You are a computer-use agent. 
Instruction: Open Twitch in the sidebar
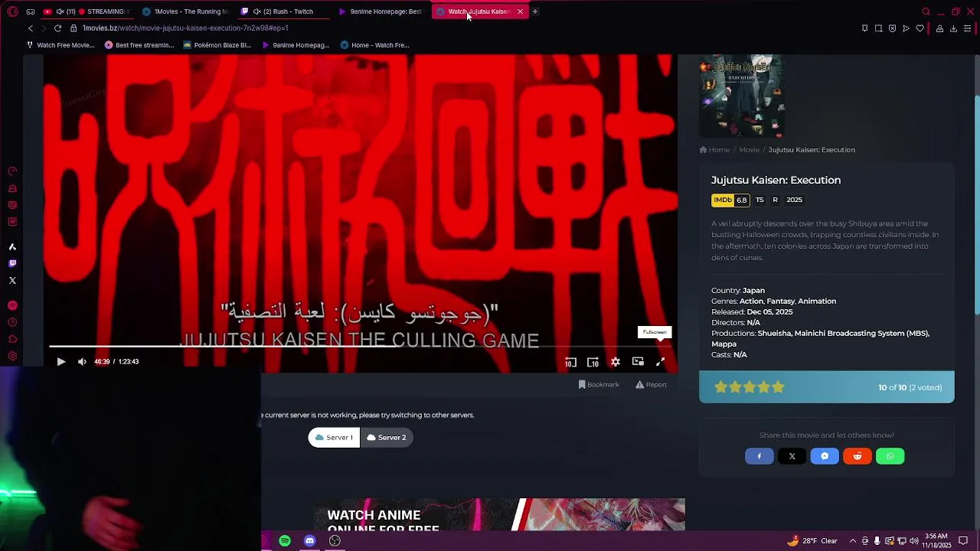click(x=12, y=263)
